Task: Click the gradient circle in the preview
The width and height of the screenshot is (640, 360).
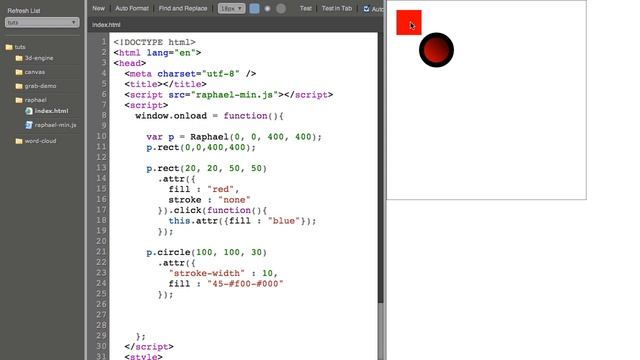Action: tap(436, 50)
